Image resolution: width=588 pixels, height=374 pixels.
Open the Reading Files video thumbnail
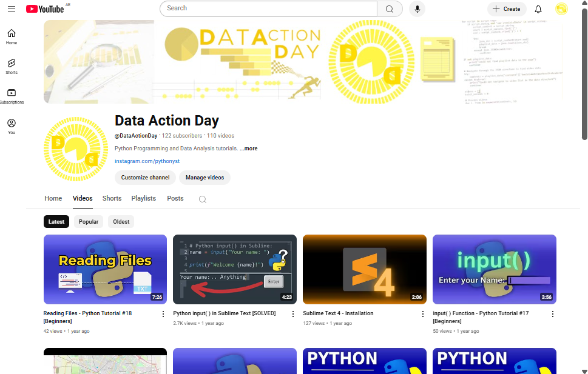tap(105, 270)
